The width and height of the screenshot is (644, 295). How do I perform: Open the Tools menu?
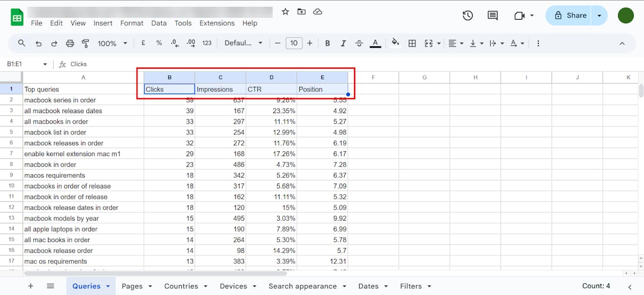[x=183, y=23]
